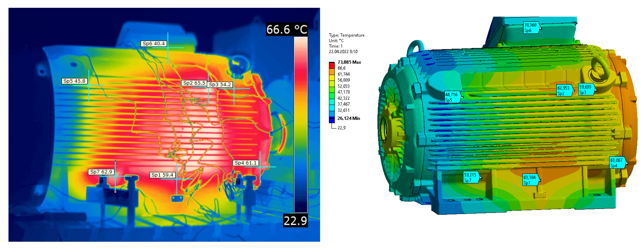Click the Type: Temperature legend title

pos(347,35)
